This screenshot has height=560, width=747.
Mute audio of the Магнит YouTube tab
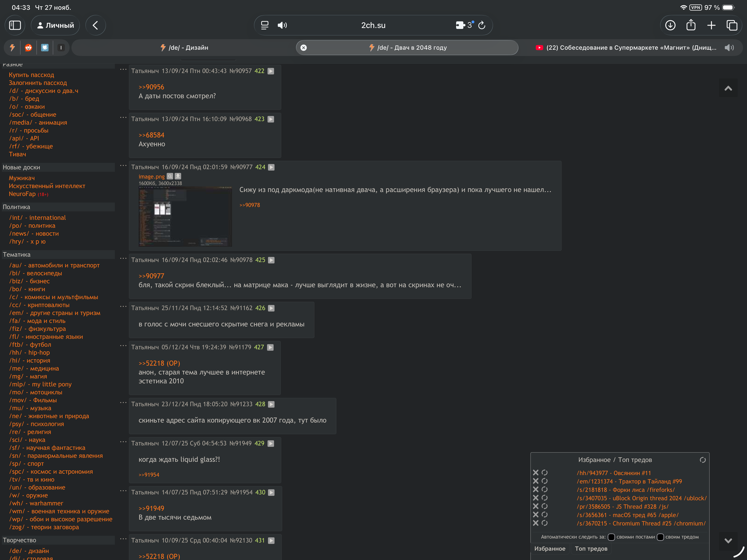[728, 48]
